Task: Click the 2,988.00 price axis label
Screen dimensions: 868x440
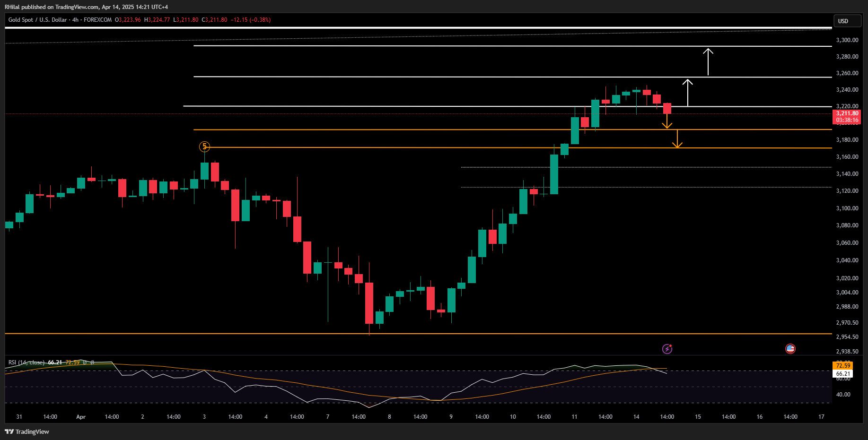Action: pyautogui.click(x=847, y=307)
